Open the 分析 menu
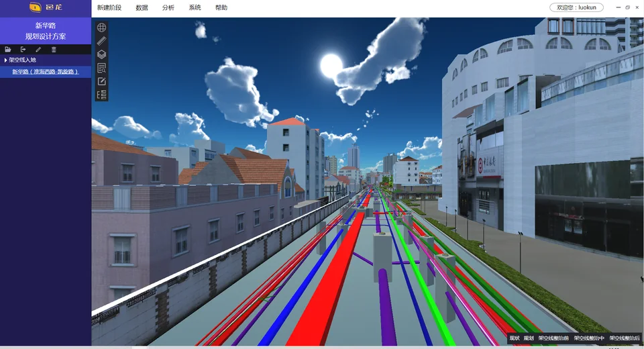 point(168,7)
